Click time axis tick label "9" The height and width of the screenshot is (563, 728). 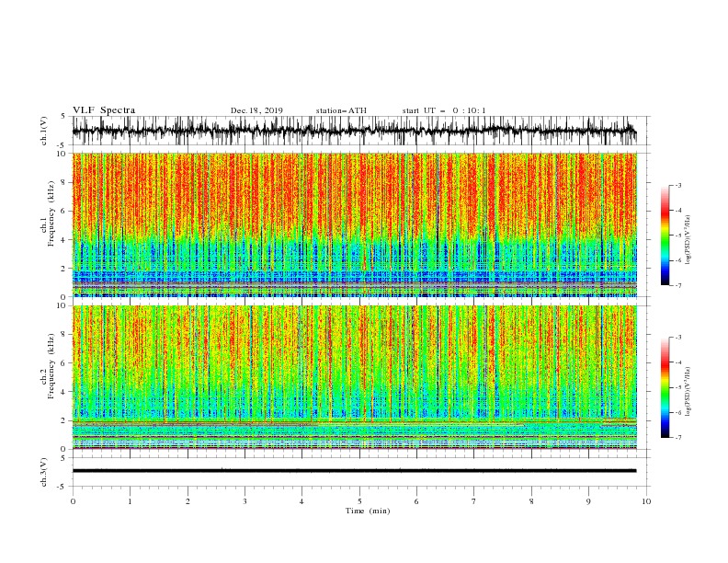[588, 501]
